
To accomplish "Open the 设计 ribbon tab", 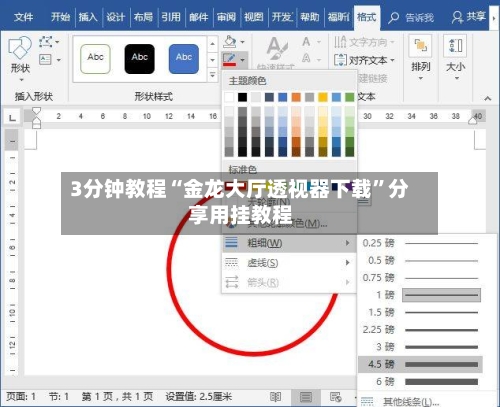I will [x=115, y=17].
